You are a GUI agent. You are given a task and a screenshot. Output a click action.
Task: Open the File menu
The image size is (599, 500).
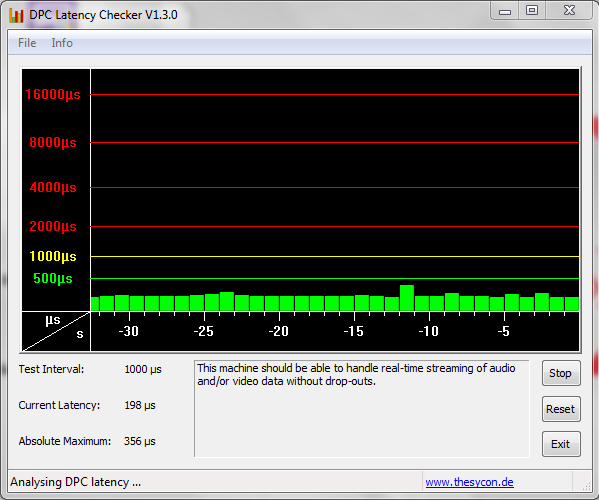click(27, 43)
